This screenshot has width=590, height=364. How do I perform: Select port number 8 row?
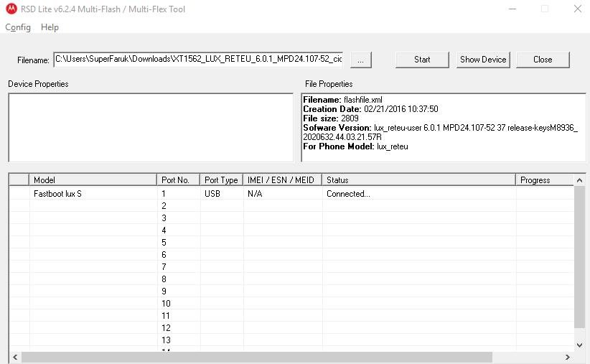point(291,279)
